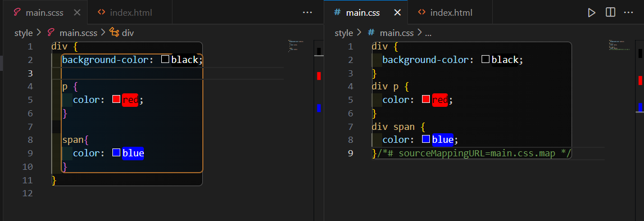Close the main.css tab
The height and width of the screenshot is (221, 644).
pyautogui.click(x=397, y=12)
